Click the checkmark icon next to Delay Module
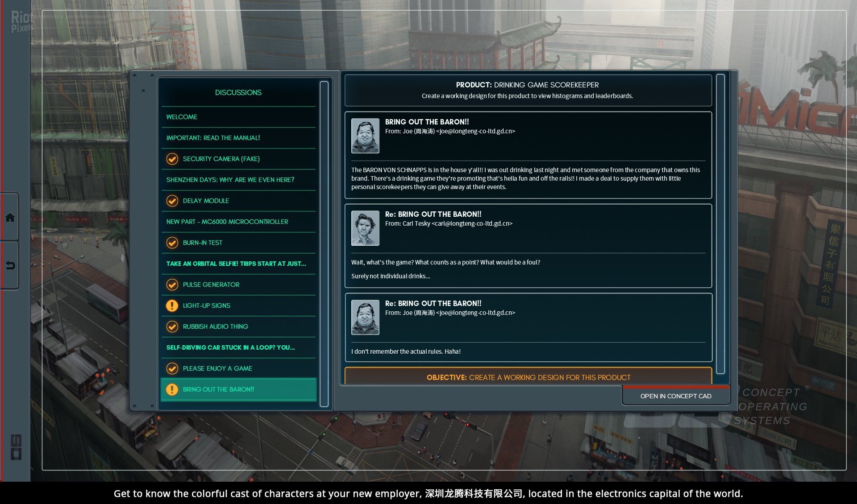This screenshot has height=504, width=857. (x=172, y=200)
